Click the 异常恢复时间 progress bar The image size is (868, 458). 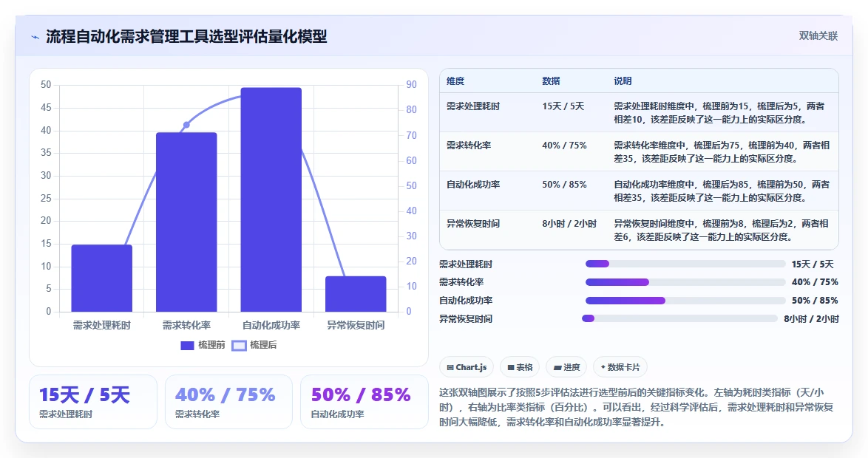coord(679,318)
